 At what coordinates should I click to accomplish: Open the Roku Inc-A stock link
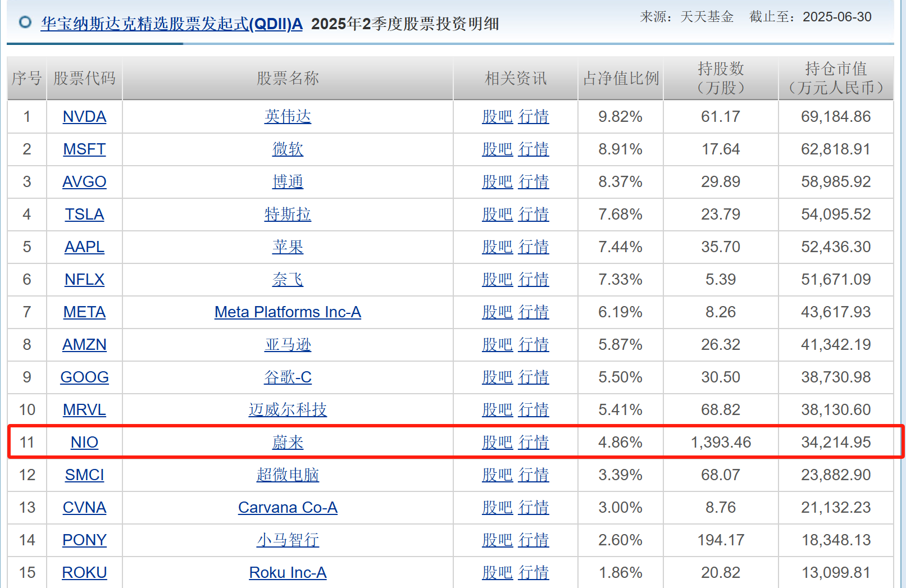point(288,573)
